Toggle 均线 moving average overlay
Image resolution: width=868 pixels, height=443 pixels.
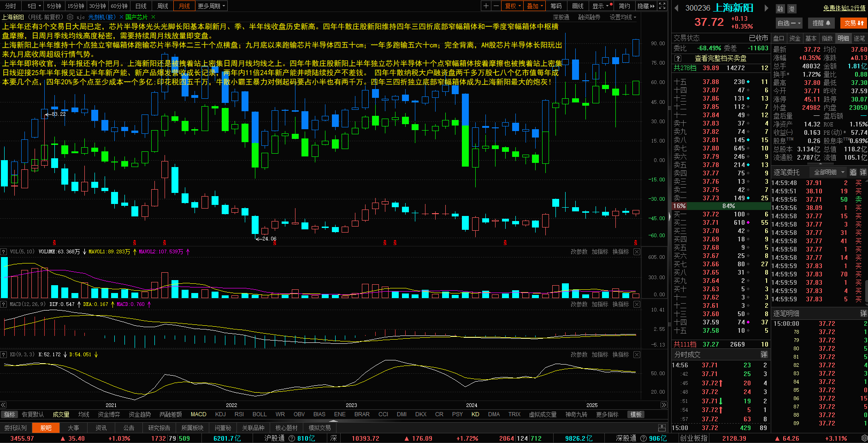point(84,414)
